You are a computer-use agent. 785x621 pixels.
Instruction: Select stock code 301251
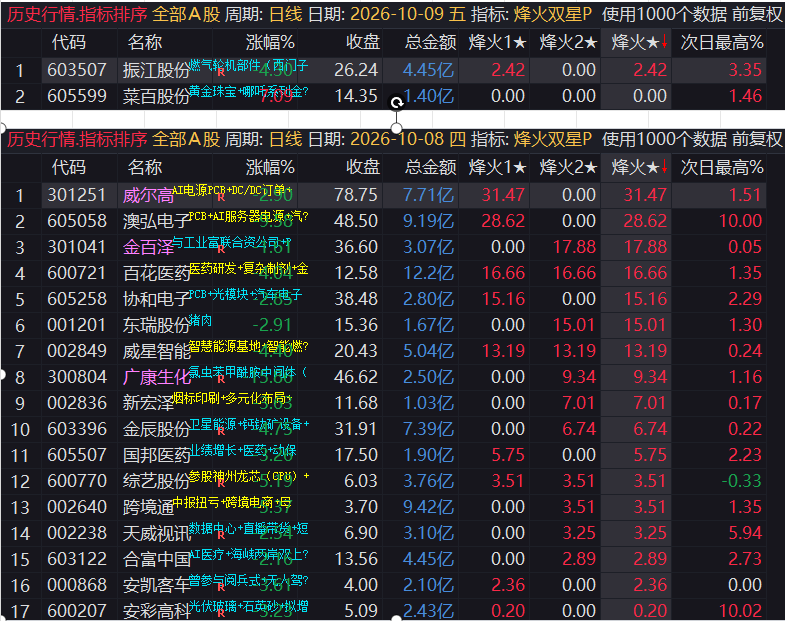[x=77, y=195]
